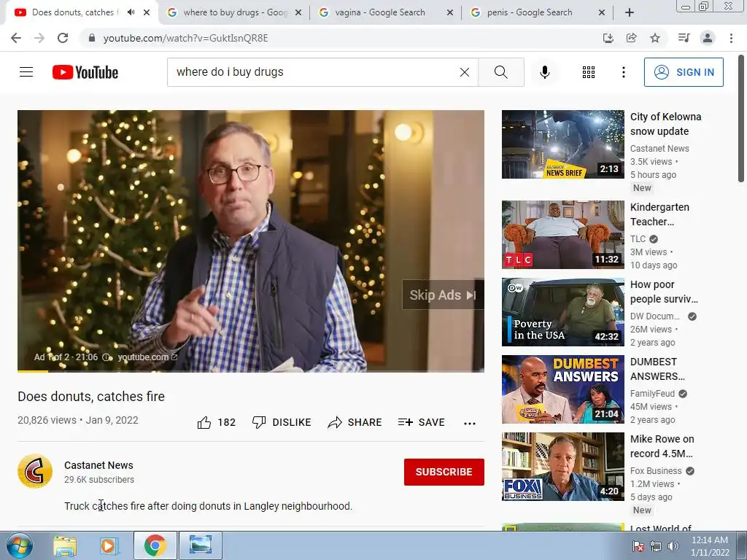
Task: Open the 'DUMBEST ANSWERS' FamilyFeud thumbnail
Action: [x=562, y=389]
